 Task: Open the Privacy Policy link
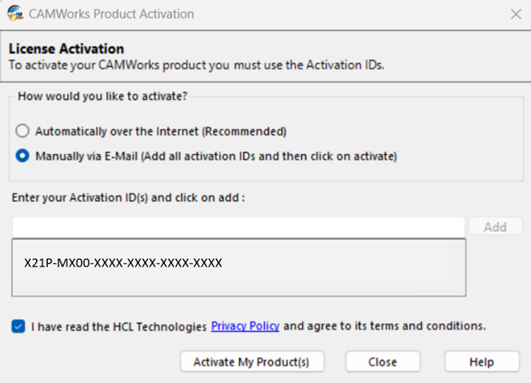(245, 326)
